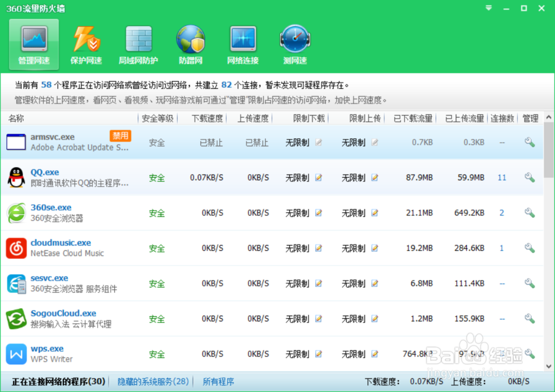Open QQ.exe connection count 11
Viewport: 555px width, 392px height.
point(502,178)
